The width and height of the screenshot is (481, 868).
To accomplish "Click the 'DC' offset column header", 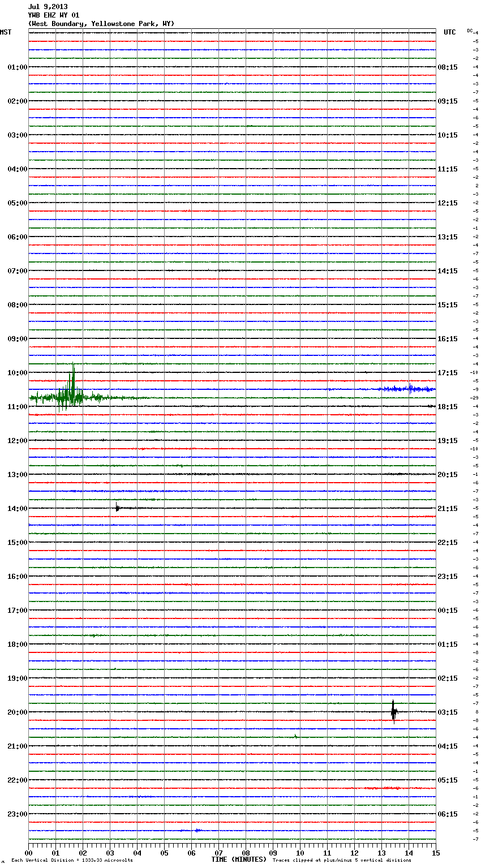I will coord(470,31).
